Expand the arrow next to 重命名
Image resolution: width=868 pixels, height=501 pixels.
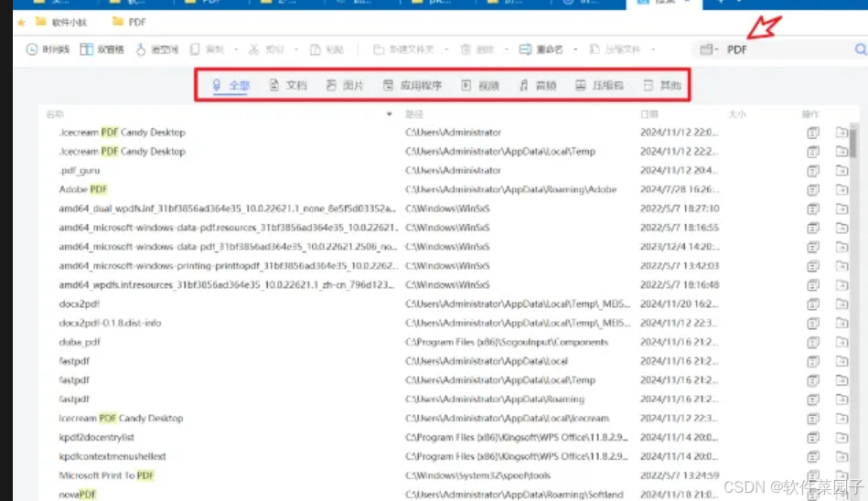[575, 49]
